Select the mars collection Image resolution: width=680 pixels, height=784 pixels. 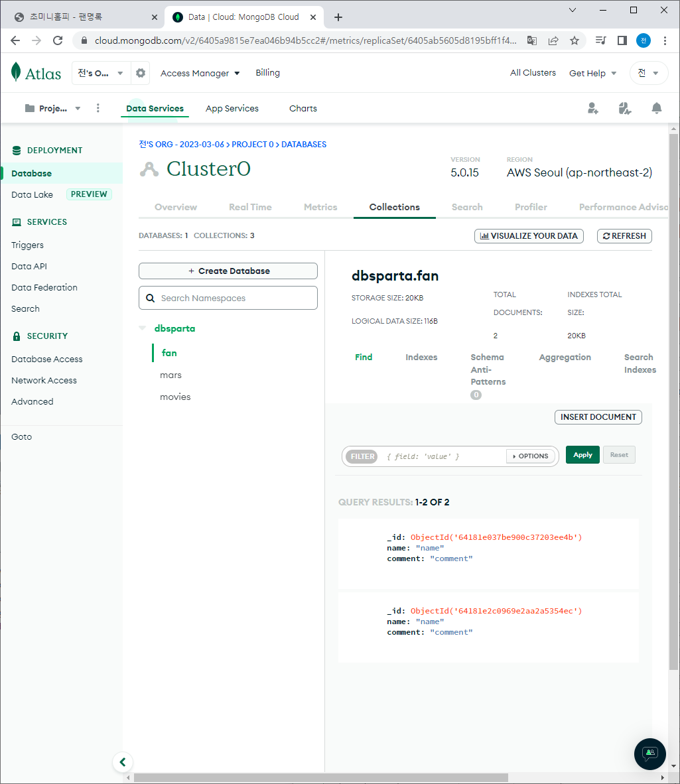click(x=170, y=375)
